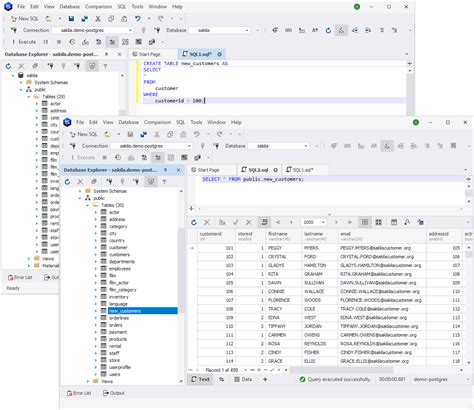Refresh the results data grid
474x410 pixels.
coord(194,222)
